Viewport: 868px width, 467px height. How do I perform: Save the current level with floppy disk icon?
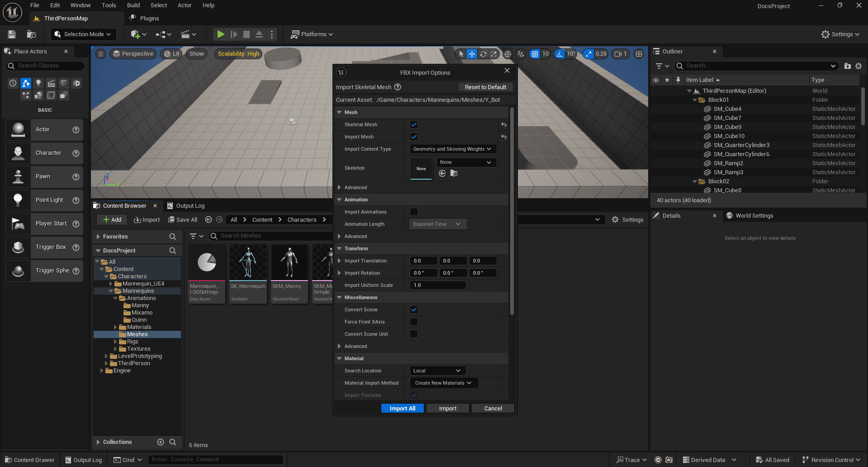12,34
